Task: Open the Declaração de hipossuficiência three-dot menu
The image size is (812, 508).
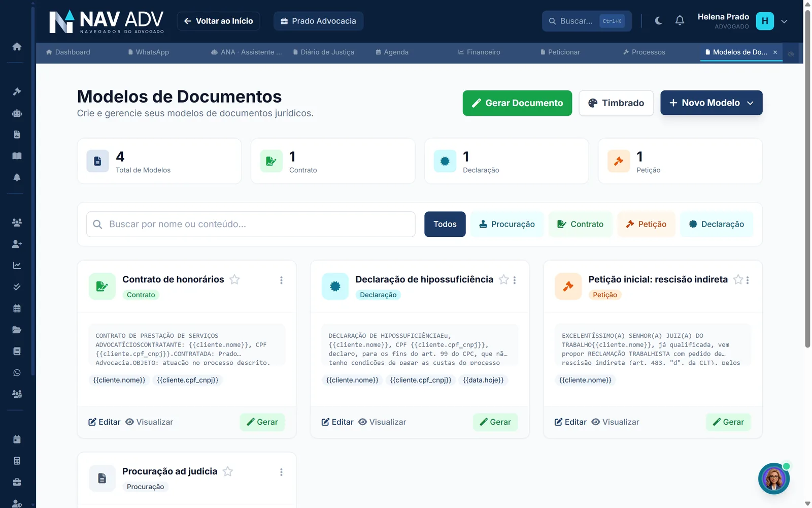Action: pyautogui.click(x=515, y=280)
